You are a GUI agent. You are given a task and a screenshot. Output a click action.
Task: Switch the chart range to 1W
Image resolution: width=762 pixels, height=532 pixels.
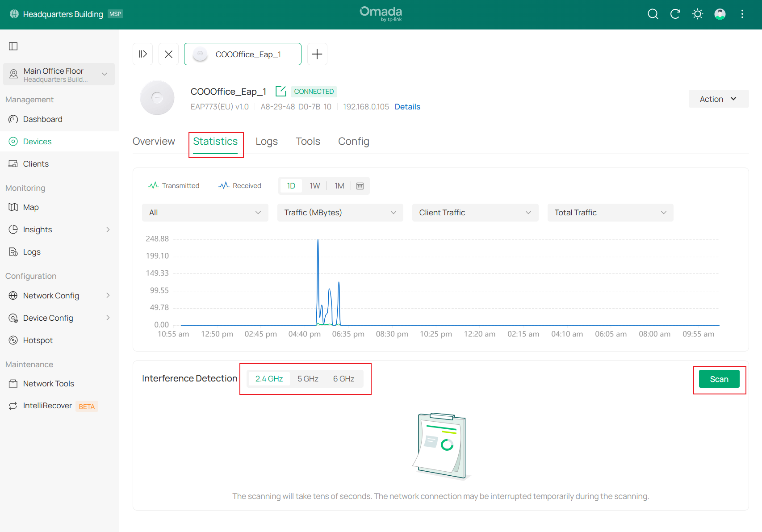click(315, 185)
